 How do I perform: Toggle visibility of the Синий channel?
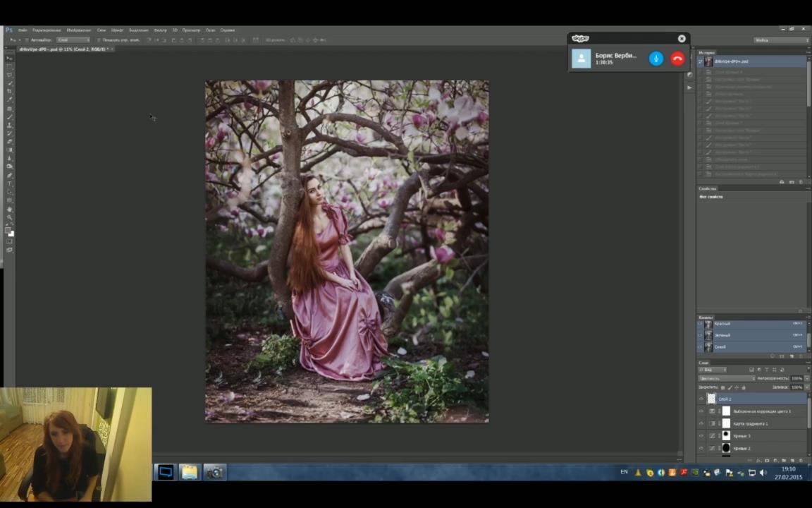click(x=700, y=347)
